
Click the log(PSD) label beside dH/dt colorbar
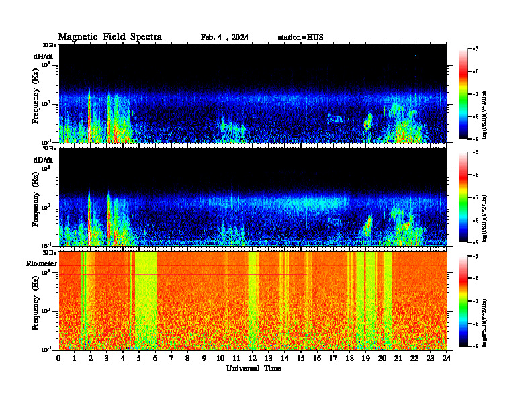[x=485, y=115]
